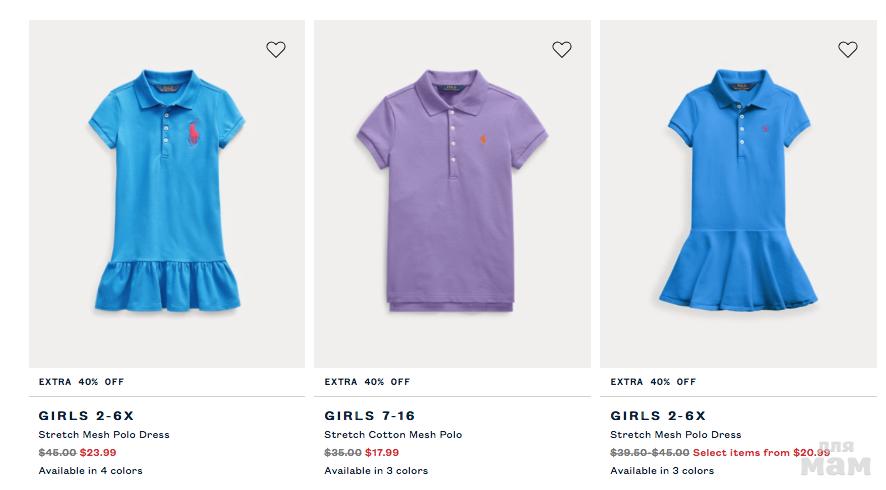Save the royal blue flared dress with heart

848,49
